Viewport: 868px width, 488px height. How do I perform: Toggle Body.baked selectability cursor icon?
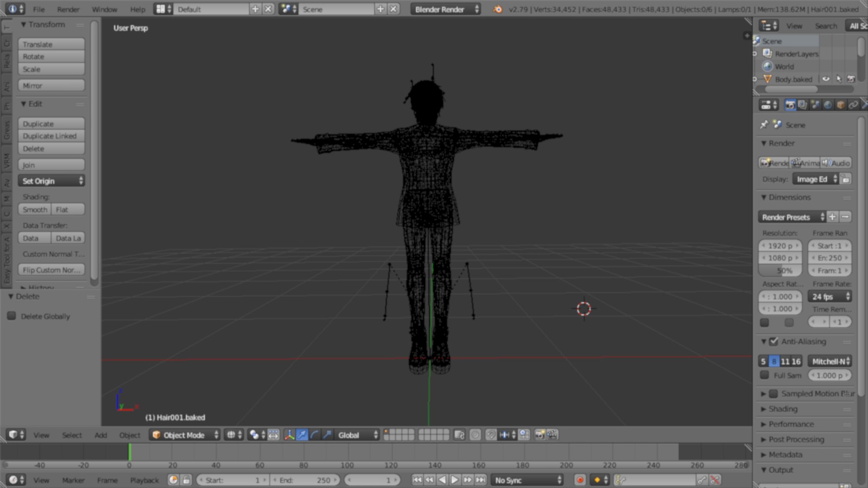click(839, 79)
